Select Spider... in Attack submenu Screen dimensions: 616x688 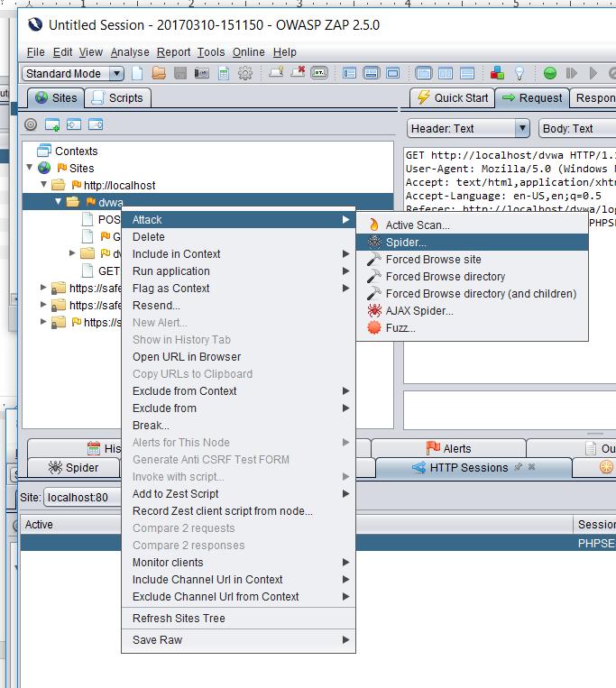(472, 243)
